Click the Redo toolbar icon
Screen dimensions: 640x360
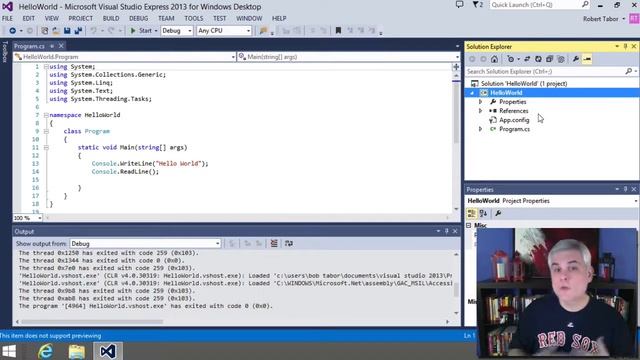point(111,31)
